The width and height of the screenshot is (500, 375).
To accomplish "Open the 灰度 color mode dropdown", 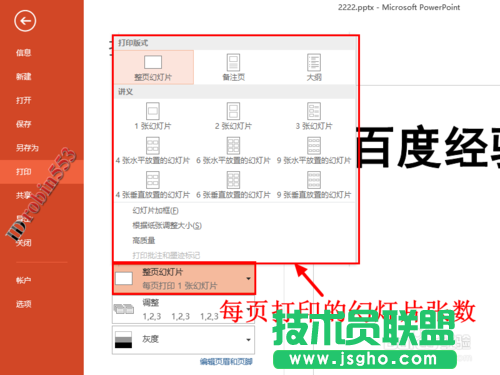I will point(184,340).
